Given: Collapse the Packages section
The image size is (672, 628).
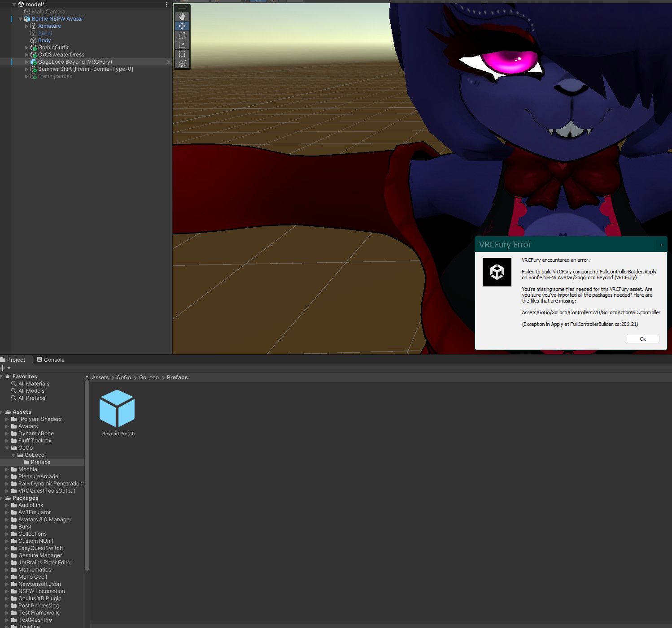Looking at the screenshot, I should click(2, 498).
